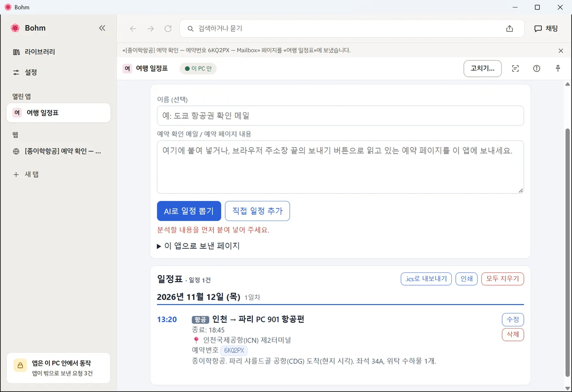Image resolution: width=572 pixels, height=392 pixels.
Task: Pin the app with the pin icon
Action: [558, 69]
